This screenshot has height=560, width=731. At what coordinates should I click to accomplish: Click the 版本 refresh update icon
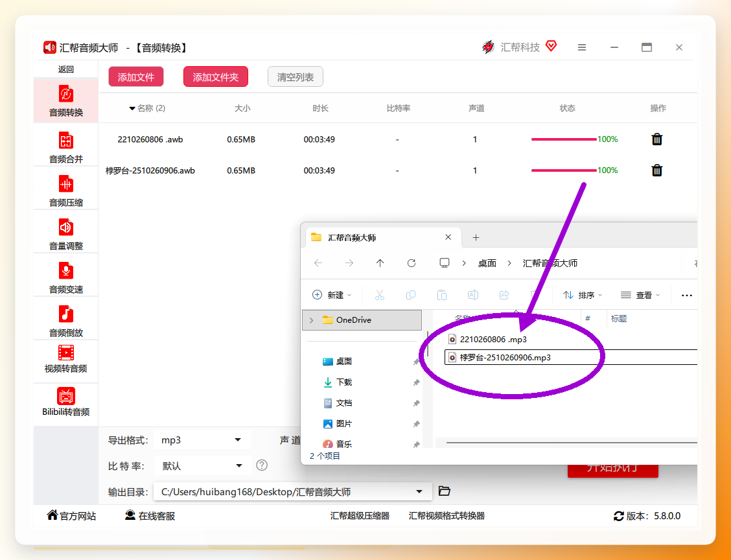tap(619, 516)
